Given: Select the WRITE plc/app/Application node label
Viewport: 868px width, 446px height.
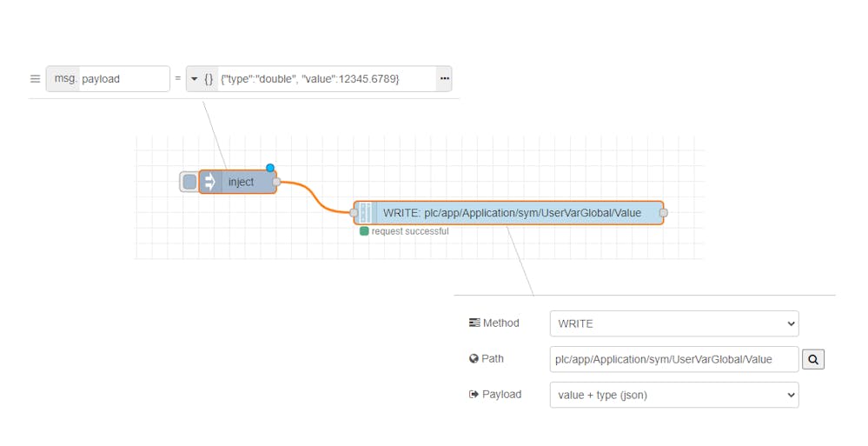Looking at the screenshot, I should click(x=512, y=212).
